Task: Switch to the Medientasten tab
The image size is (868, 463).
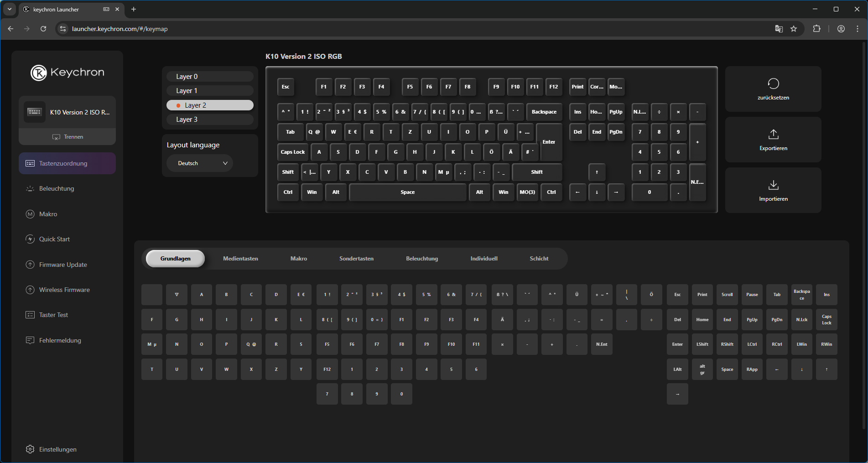Action: [240, 259]
